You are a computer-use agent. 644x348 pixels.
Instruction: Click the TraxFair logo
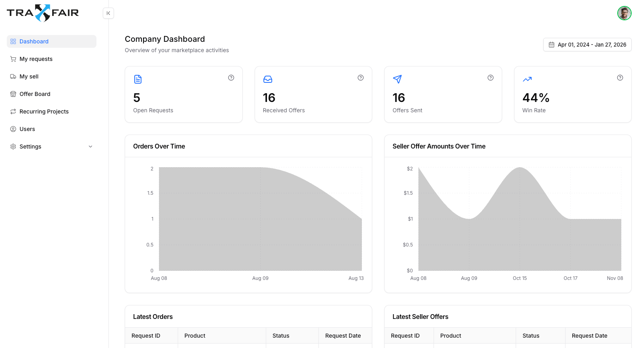[43, 13]
